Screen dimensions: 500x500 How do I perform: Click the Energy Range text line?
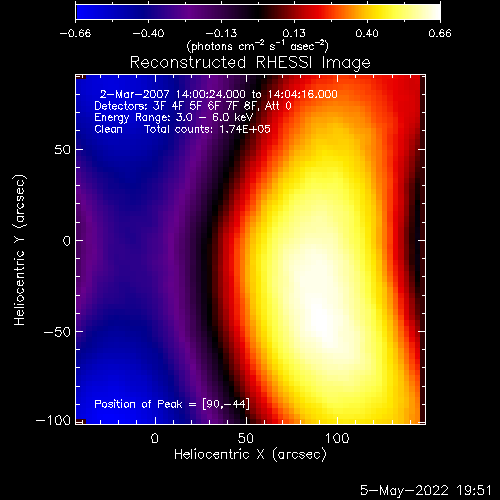(174, 118)
